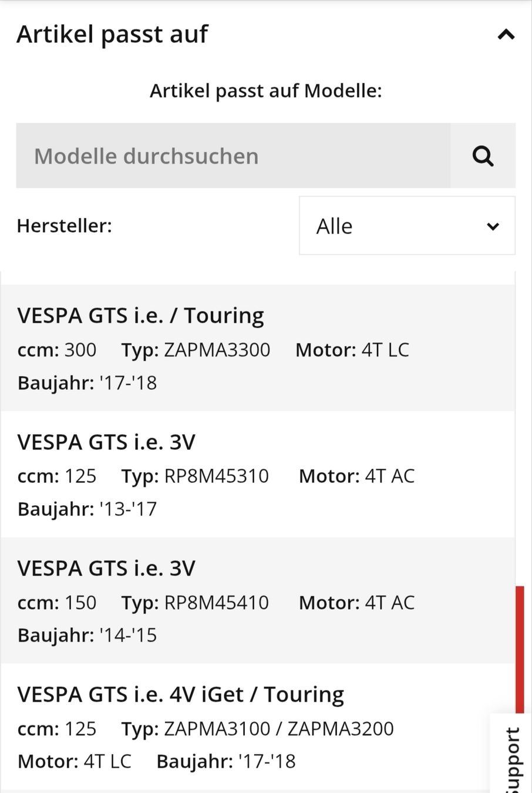The height and width of the screenshot is (793, 532).
Task: Select the VESPA GTS i.e. / Touring 300 entry
Action: (257, 348)
